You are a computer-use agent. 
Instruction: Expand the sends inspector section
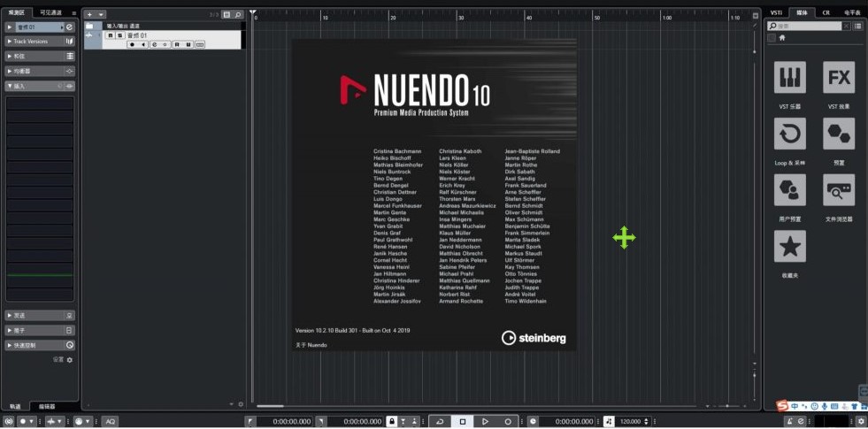click(10, 315)
